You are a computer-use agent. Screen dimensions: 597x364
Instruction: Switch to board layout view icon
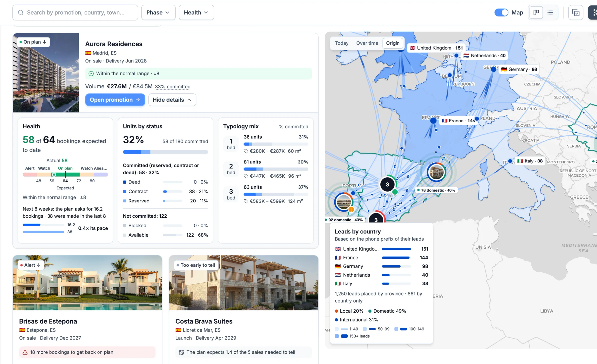pos(536,12)
